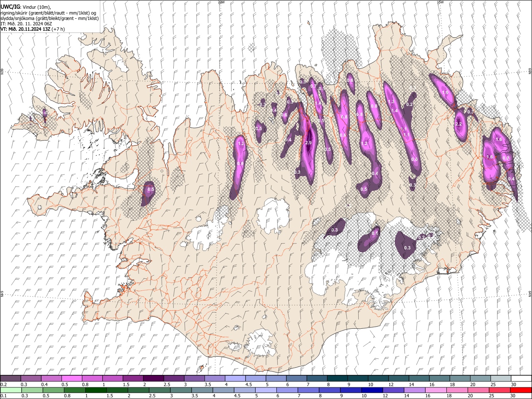The height and width of the screenshot is (399, 532).
Task: Click the lavender 14–16 swatch in bottom legend row
Action: 414,390
